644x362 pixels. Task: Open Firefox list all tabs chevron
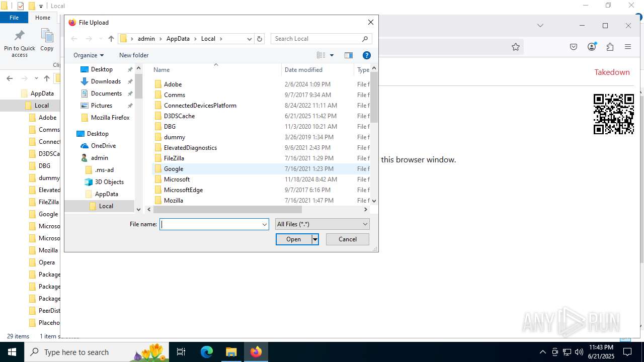click(x=540, y=25)
